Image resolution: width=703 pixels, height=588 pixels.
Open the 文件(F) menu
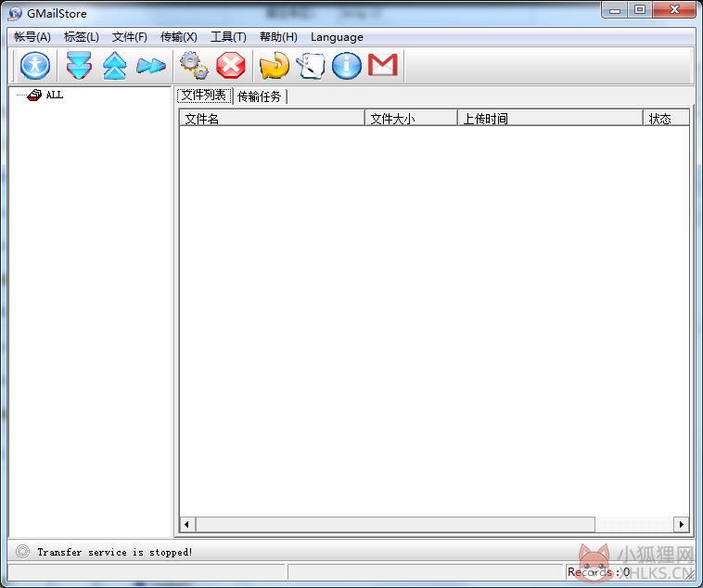tap(130, 37)
